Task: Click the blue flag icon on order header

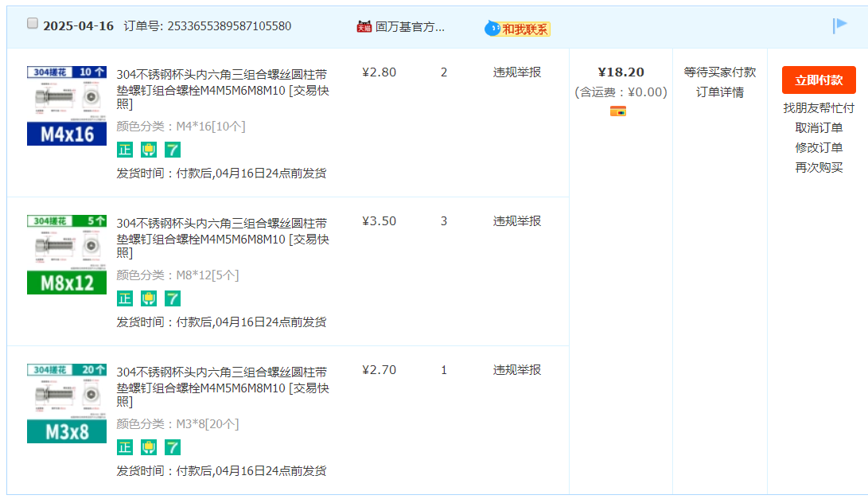Action: pos(840,25)
